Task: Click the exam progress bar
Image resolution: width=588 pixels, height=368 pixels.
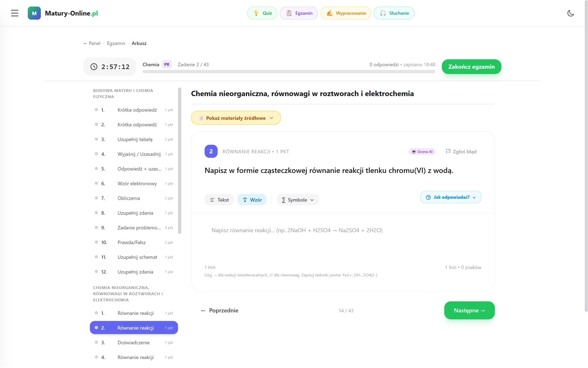Action: [x=289, y=72]
